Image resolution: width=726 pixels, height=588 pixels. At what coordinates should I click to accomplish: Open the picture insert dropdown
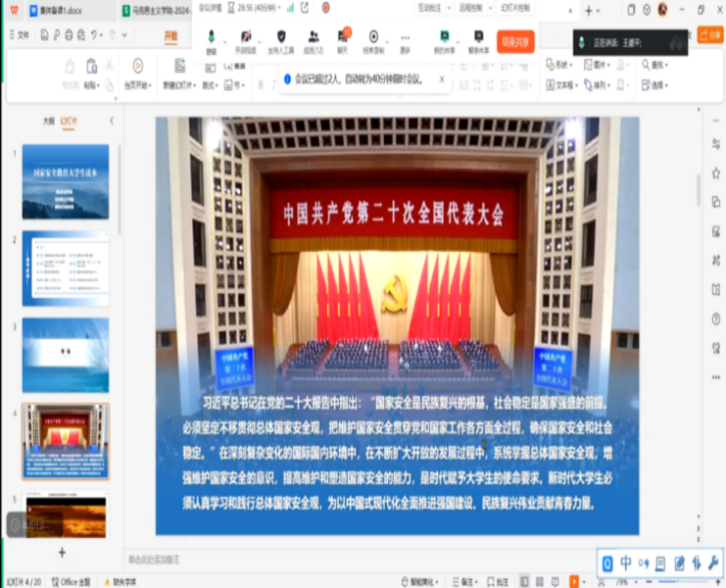click(597, 65)
